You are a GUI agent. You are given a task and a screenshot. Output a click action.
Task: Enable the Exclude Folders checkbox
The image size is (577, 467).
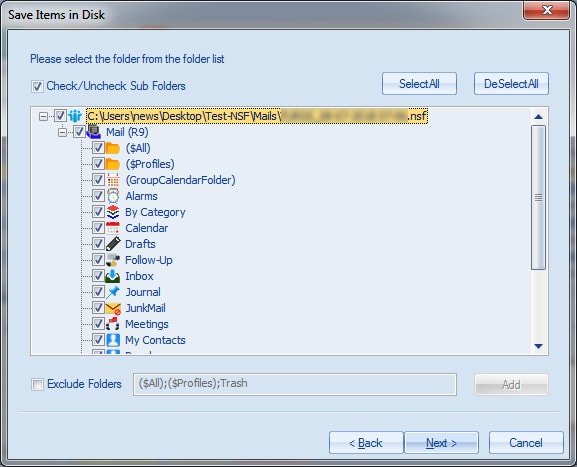tap(37, 385)
